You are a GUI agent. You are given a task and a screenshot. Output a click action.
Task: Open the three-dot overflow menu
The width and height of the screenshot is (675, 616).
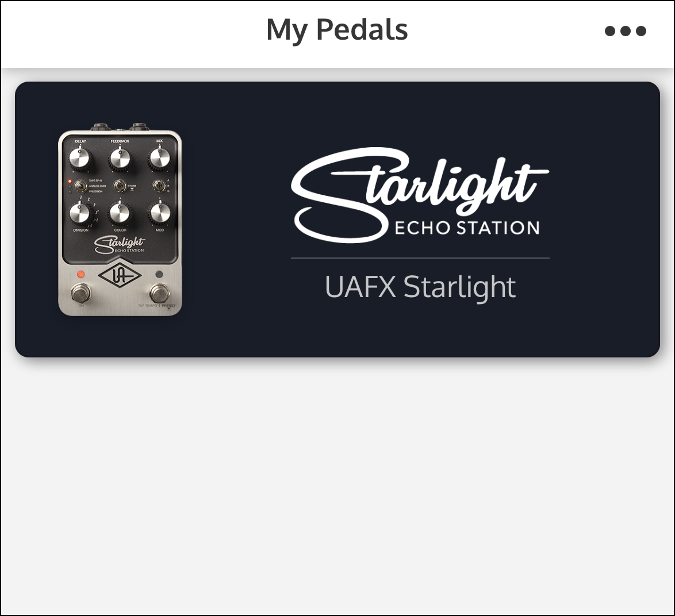click(626, 31)
